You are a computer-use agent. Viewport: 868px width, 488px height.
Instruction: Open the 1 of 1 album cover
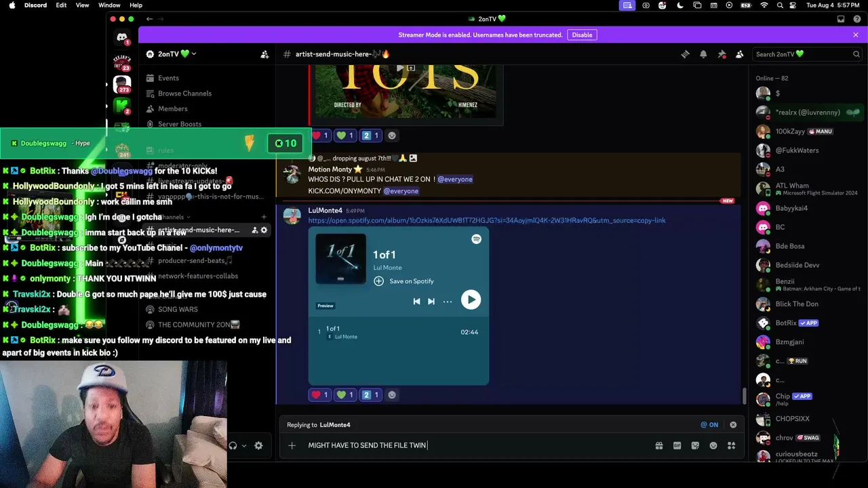click(x=340, y=259)
